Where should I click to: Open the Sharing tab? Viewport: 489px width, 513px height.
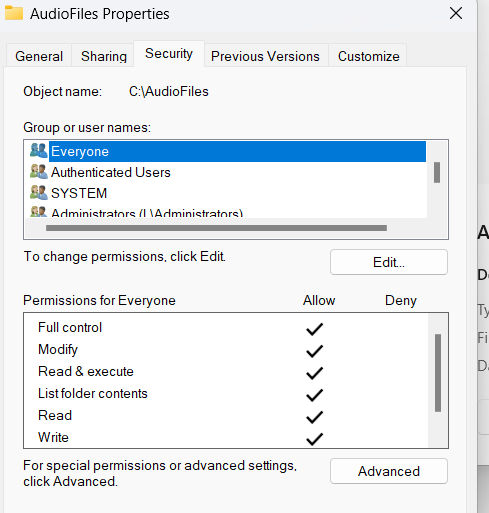(104, 56)
